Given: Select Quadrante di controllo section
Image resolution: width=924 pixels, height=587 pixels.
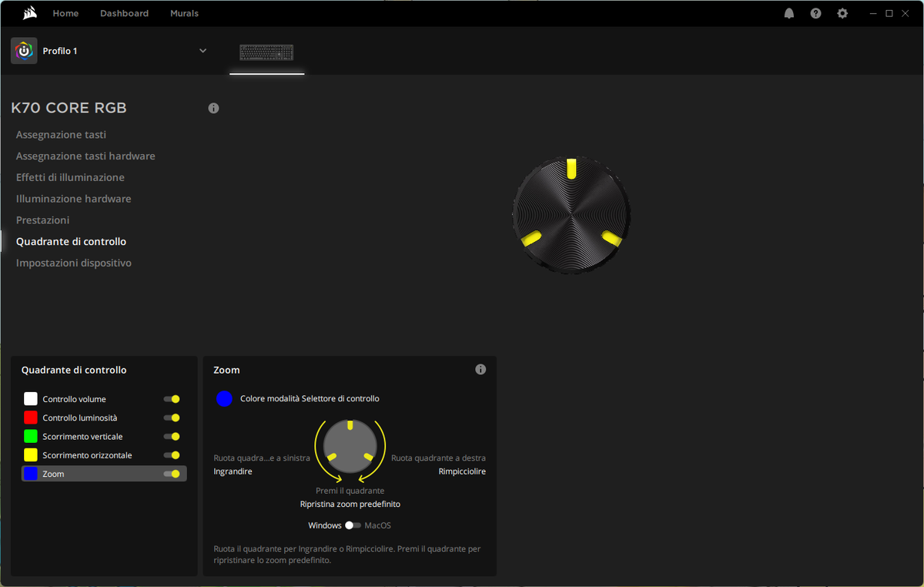Looking at the screenshot, I should pos(71,242).
